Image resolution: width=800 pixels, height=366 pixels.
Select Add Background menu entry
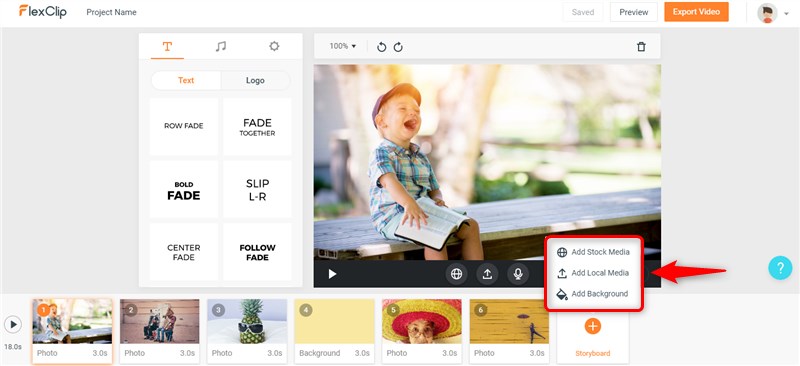pyautogui.click(x=593, y=294)
